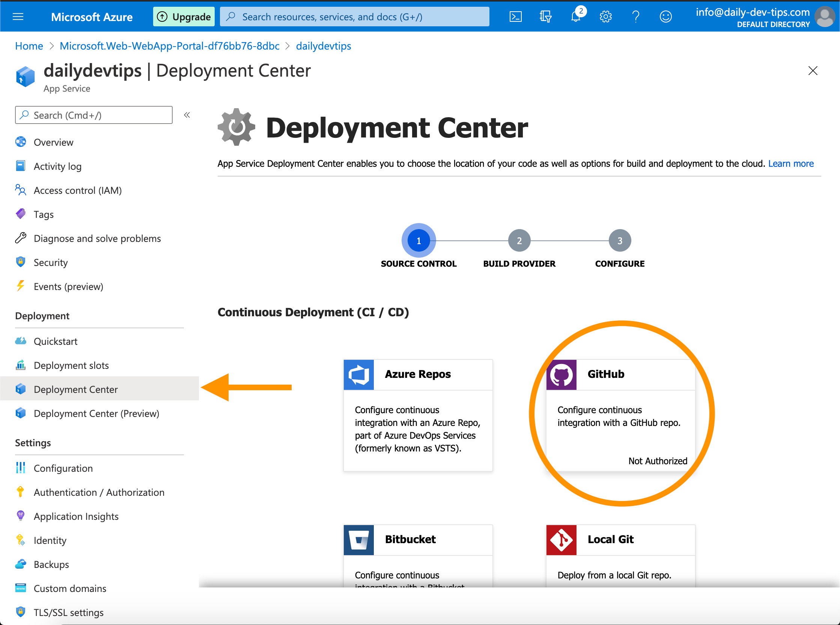Image resolution: width=840 pixels, height=625 pixels.
Task: Open the feedback smiley icon
Action: tap(665, 16)
